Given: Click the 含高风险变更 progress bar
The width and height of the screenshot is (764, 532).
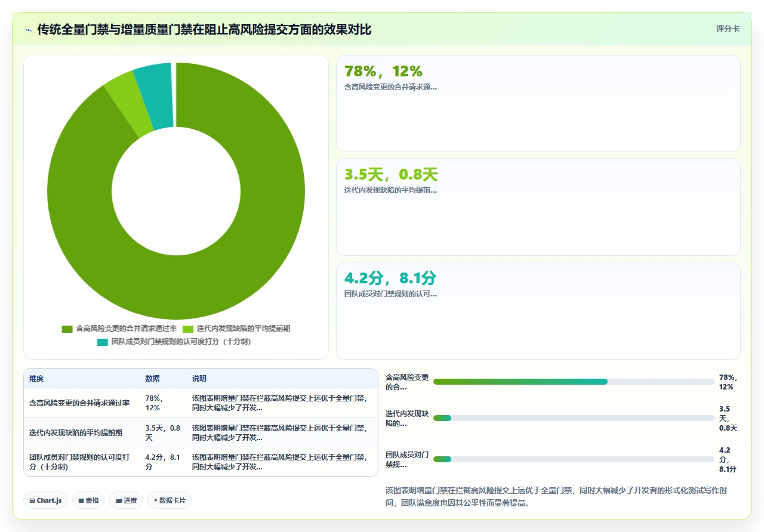Looking at the screenshot, I should click(574, 382).
